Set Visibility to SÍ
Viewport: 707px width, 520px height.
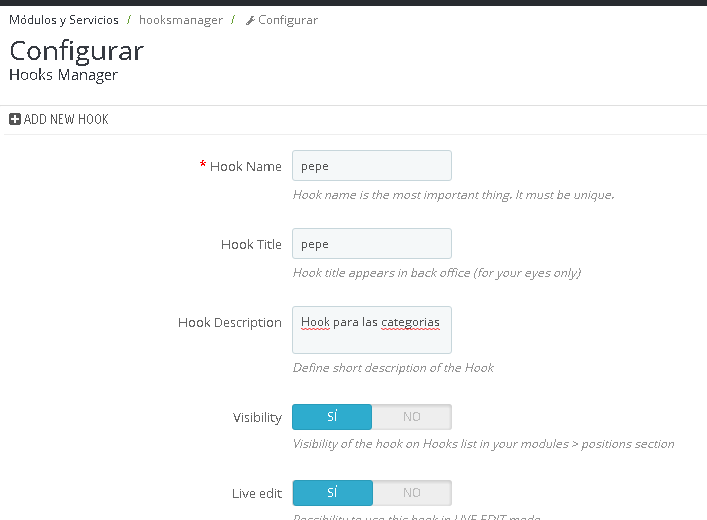point(332,417)
